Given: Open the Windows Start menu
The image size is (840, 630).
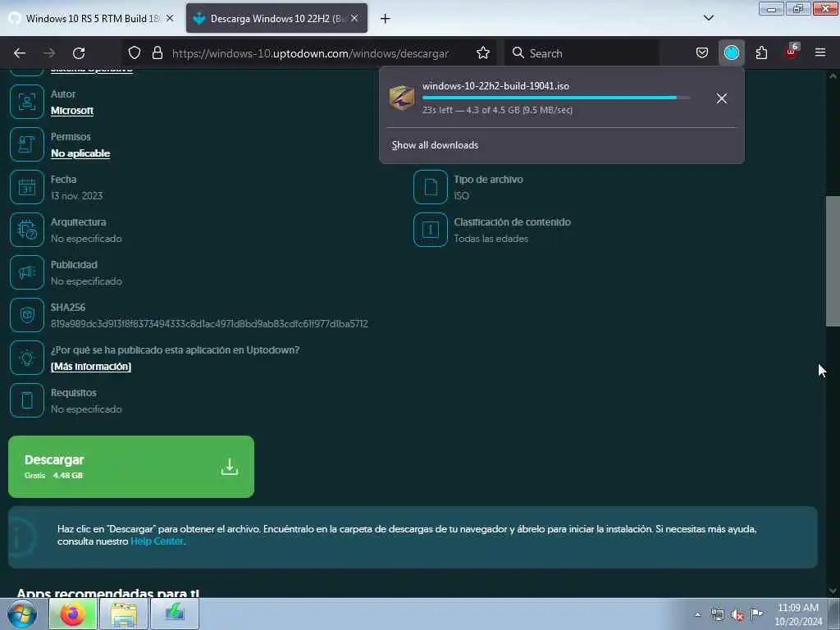Looking at the screenshot, I should 22,614.
